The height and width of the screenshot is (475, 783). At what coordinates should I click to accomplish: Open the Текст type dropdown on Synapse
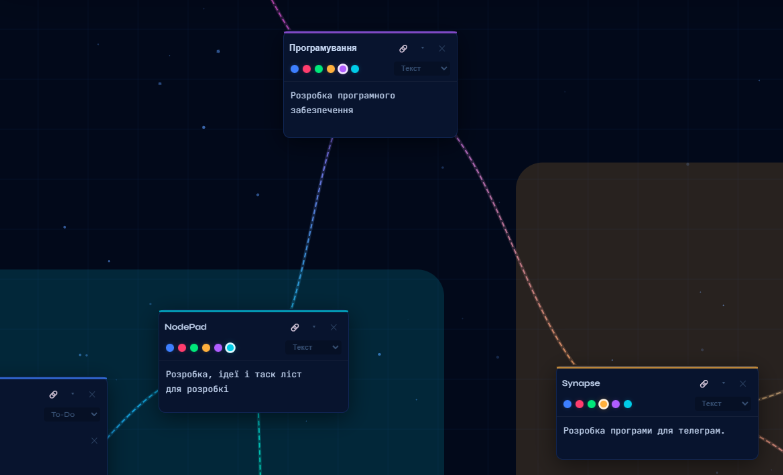tap(723, 404)
